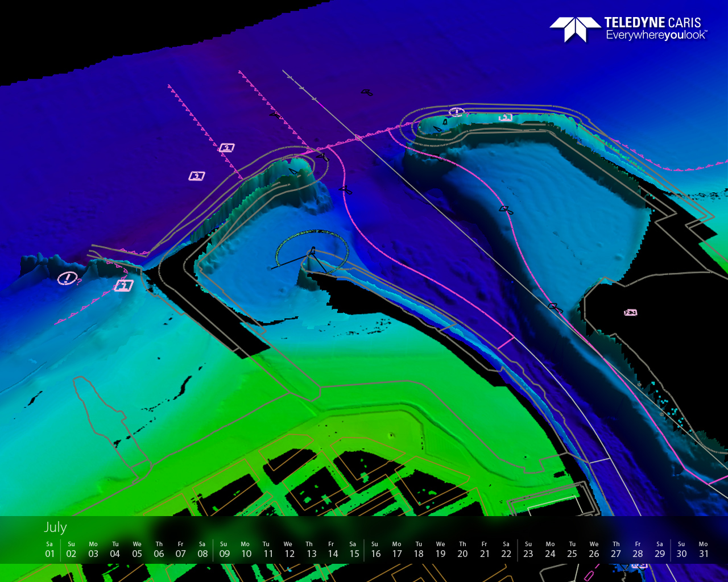This screenshot has height=582, width=728.
Task: Select Saturday 01 in the calendar
Action: (x=49, y=550)
